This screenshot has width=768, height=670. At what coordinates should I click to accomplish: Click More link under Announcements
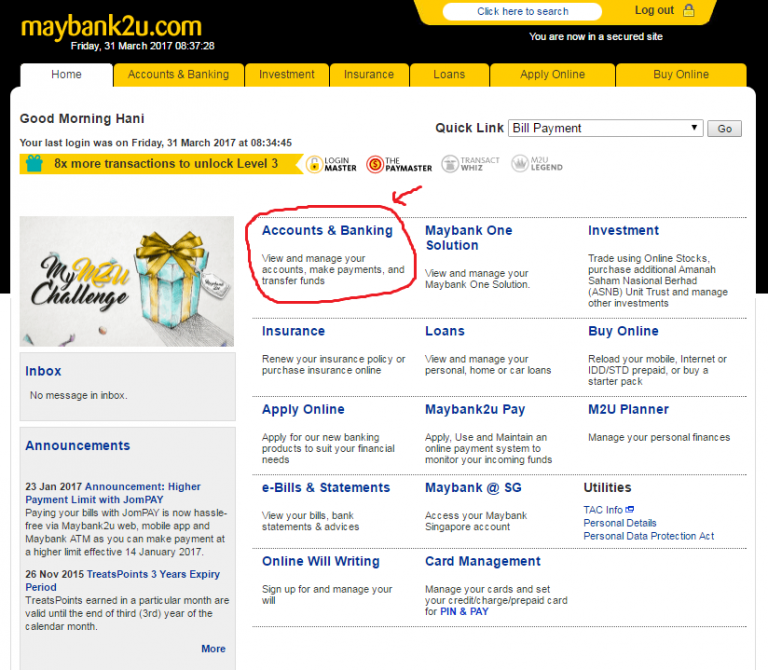pos(214,649)
